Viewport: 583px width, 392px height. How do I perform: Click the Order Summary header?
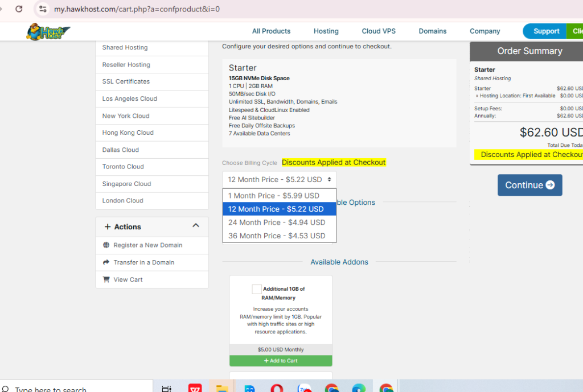pos(529,51)
